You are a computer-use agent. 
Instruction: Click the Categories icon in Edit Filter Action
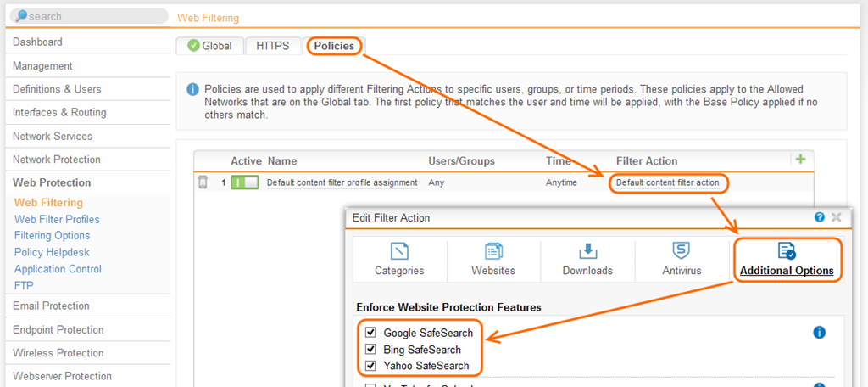399,251
